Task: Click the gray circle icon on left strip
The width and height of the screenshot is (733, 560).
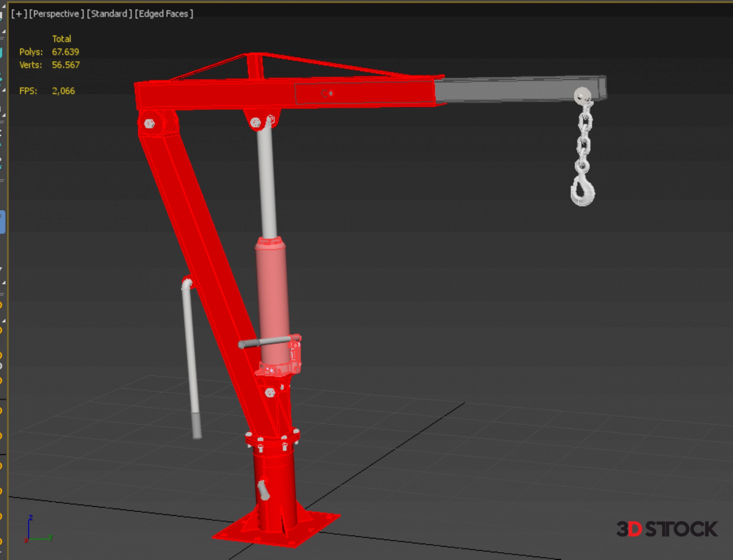Action: (1, 366)
